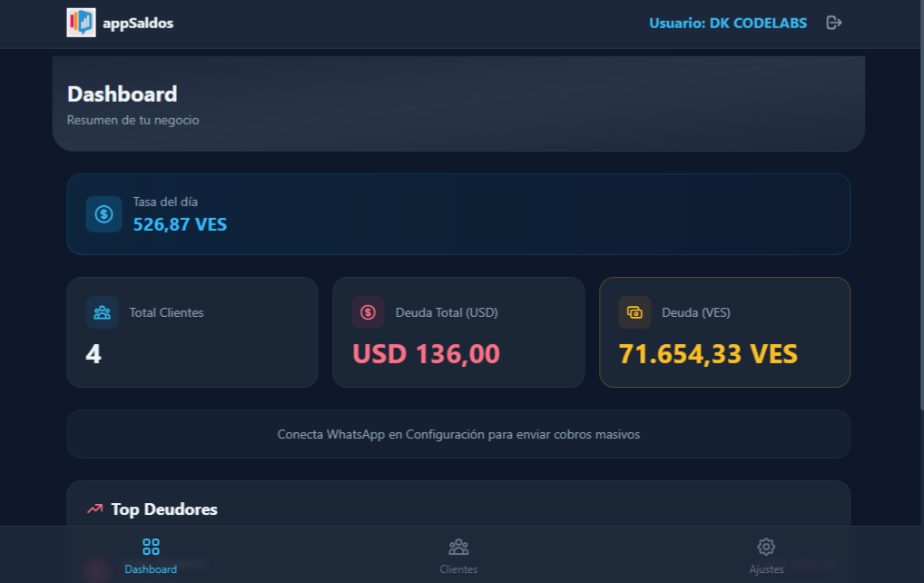
Task: Open the Dashboard tab label
Action: (x=151, y=569)
